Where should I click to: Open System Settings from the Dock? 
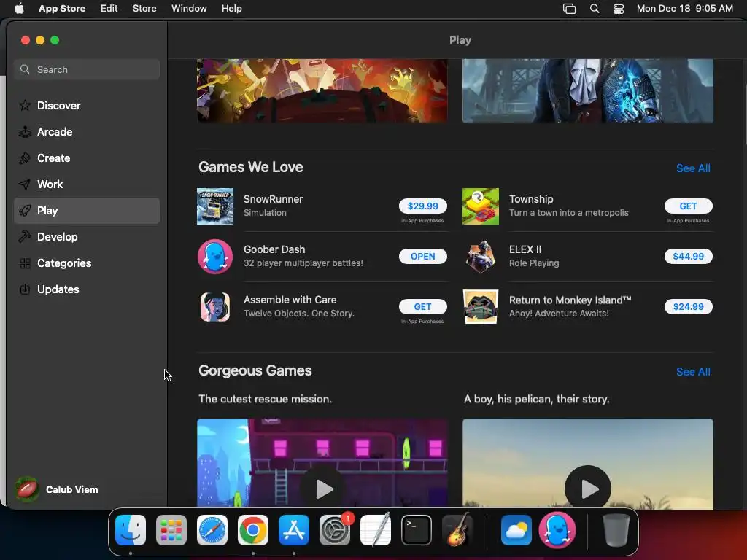(x=334, y=530)
